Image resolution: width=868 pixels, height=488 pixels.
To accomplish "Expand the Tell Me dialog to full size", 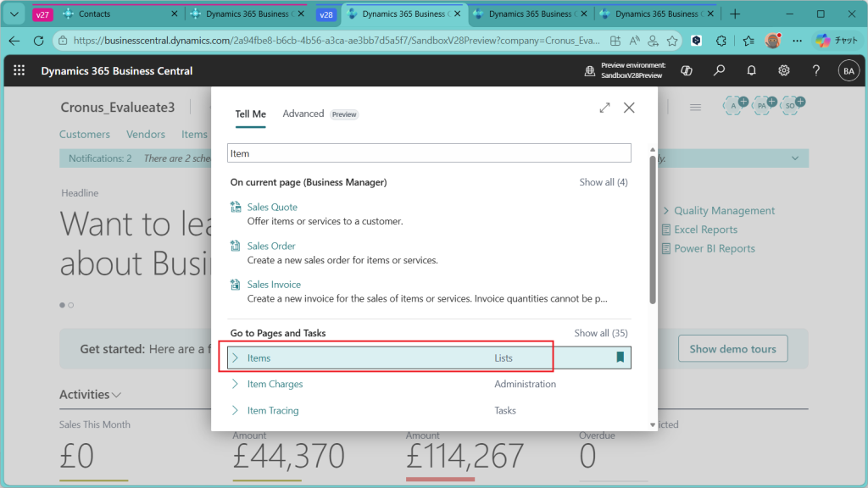I will [604, 108].
